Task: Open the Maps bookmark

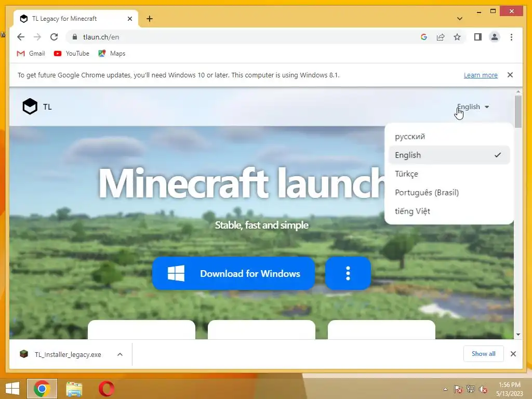Action: (112, 54)
